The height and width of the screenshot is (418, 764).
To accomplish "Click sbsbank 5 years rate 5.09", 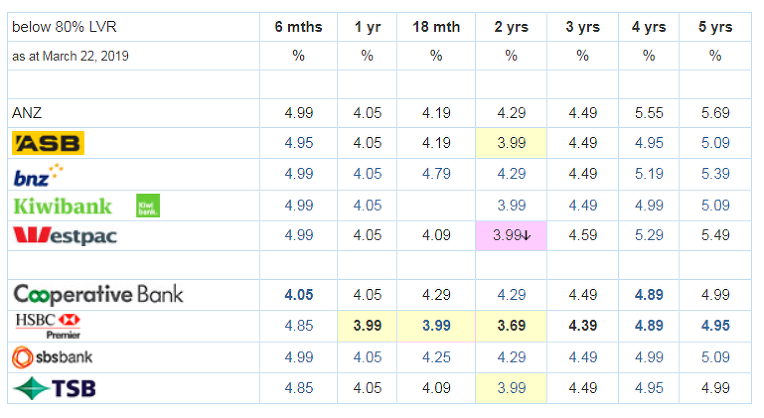I will coord(715,357).
